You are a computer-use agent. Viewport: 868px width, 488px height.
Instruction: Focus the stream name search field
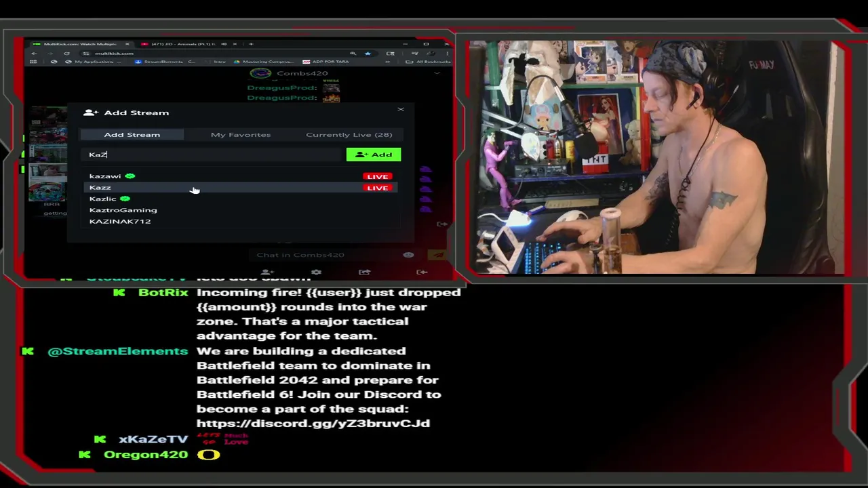click(x=212, y=155)
